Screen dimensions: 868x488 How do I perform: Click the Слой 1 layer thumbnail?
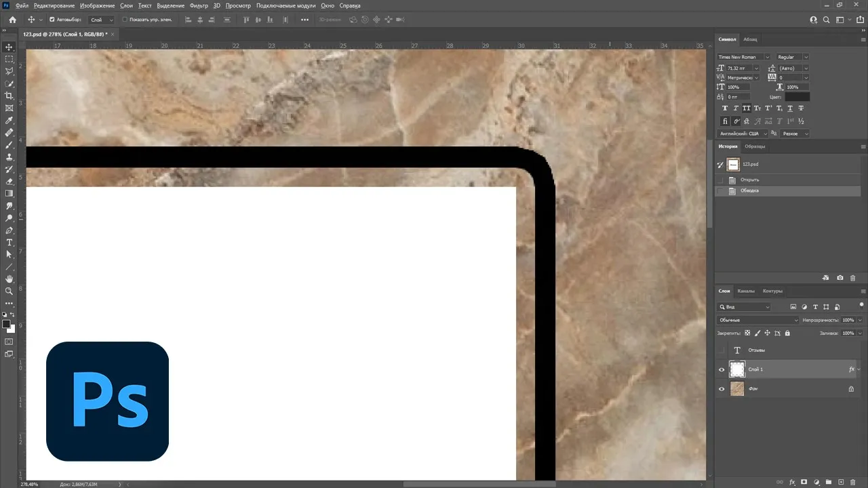(x=737, y=369)
